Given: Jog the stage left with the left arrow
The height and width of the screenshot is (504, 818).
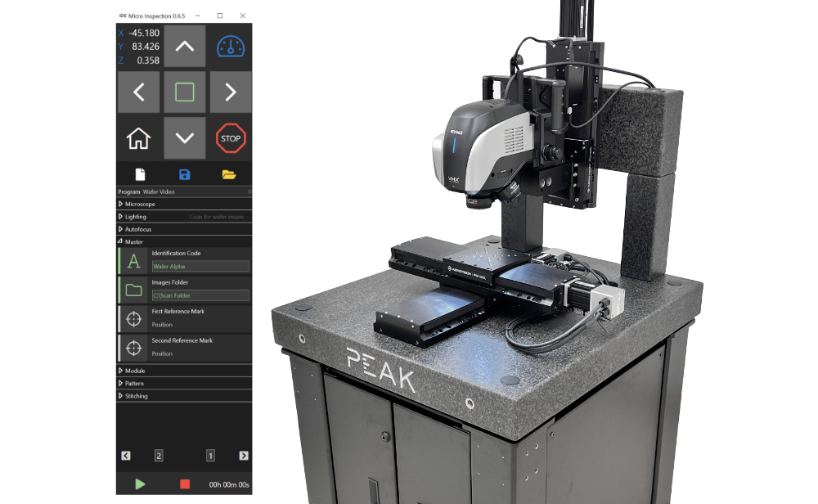Looking at the screenshot, I should tap(139, 92).
